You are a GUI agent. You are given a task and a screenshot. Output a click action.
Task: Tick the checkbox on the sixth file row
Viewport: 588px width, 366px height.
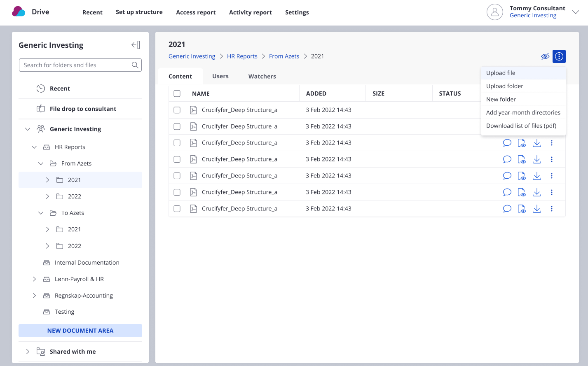tap(177, 192)
